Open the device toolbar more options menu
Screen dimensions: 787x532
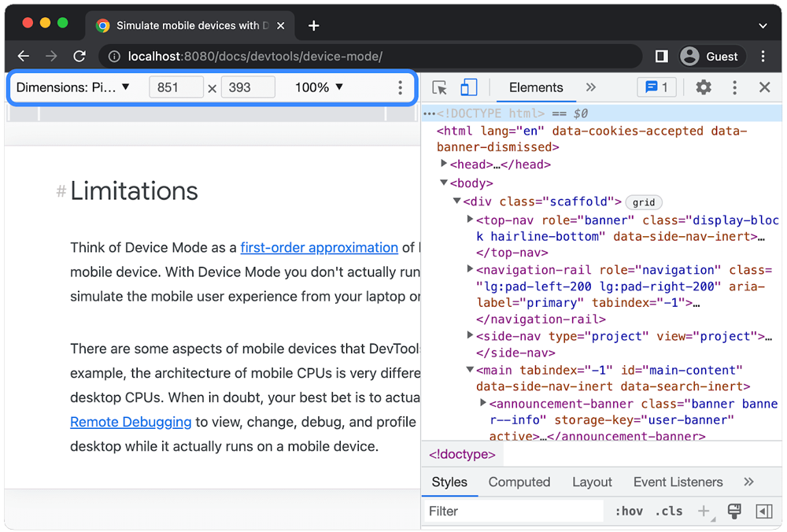pyautogui.click(x=400, y=87)
